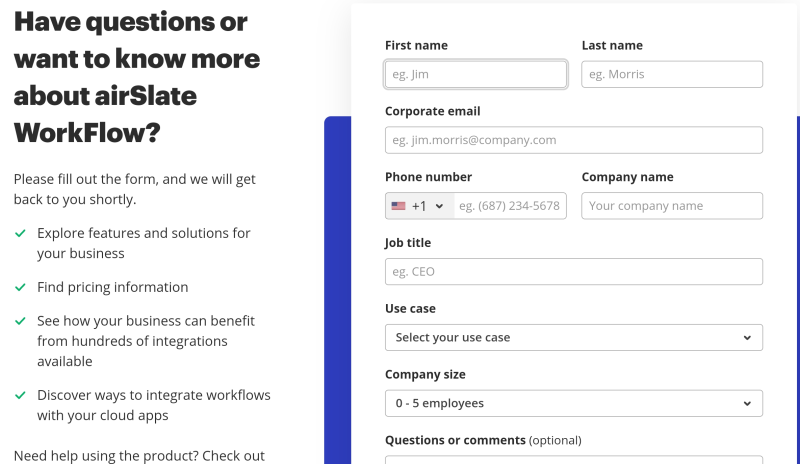Click the US flag icon in phone field
The image size is (800, 464).
[x=398, y=206]
